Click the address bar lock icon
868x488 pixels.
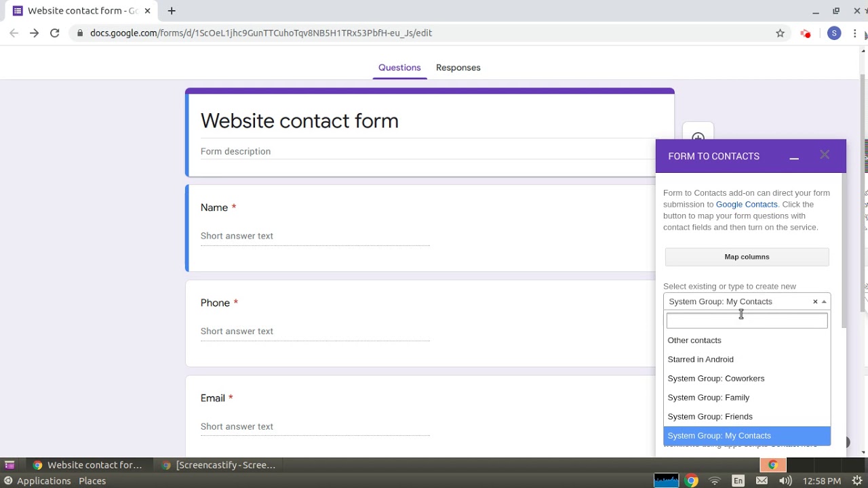pos(80,33)
